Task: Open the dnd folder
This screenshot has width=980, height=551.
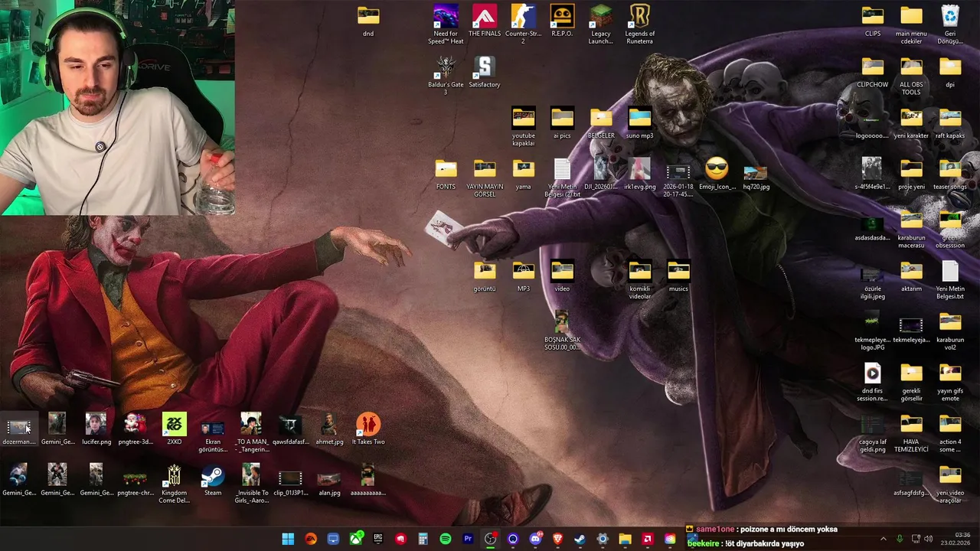Action: 368,21
